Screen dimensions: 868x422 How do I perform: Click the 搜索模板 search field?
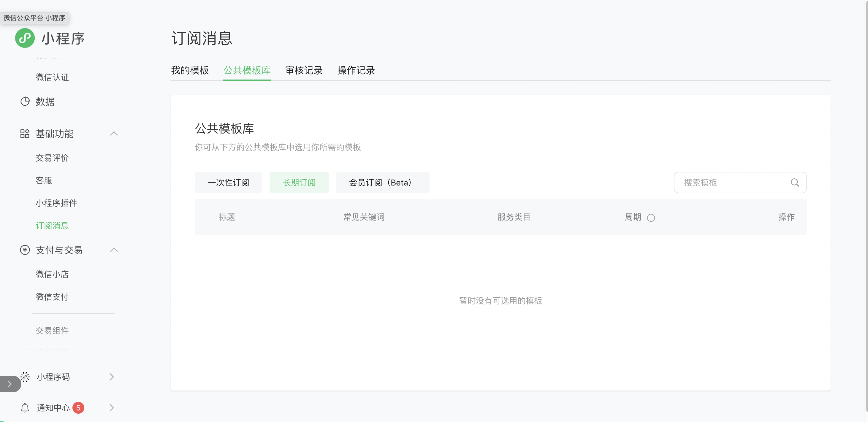click(x=731, y=183)
